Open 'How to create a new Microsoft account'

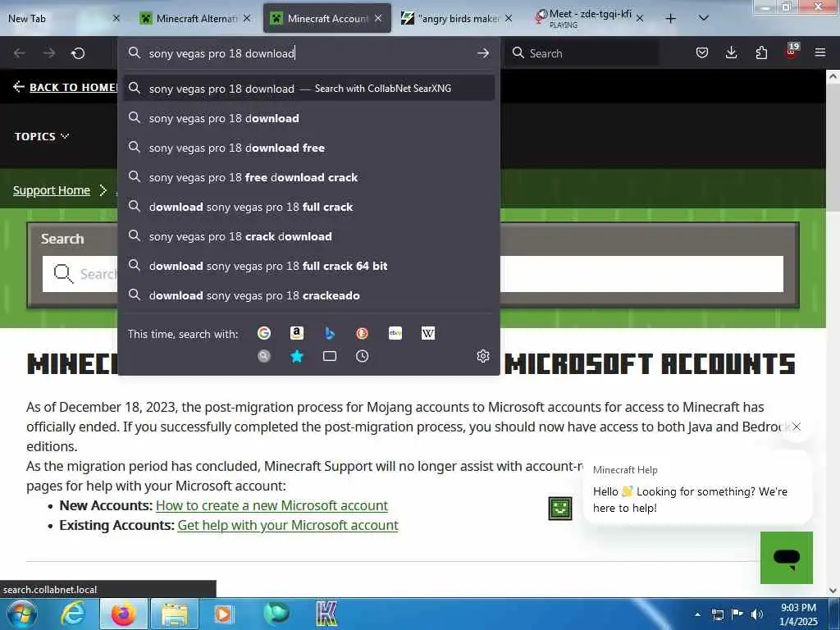(272, 505)
